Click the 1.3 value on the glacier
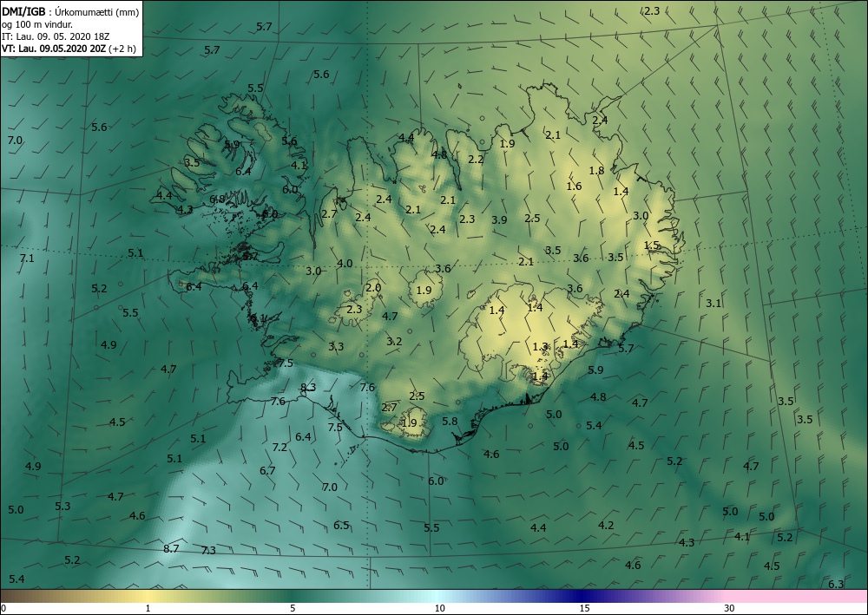 point(540,347)
